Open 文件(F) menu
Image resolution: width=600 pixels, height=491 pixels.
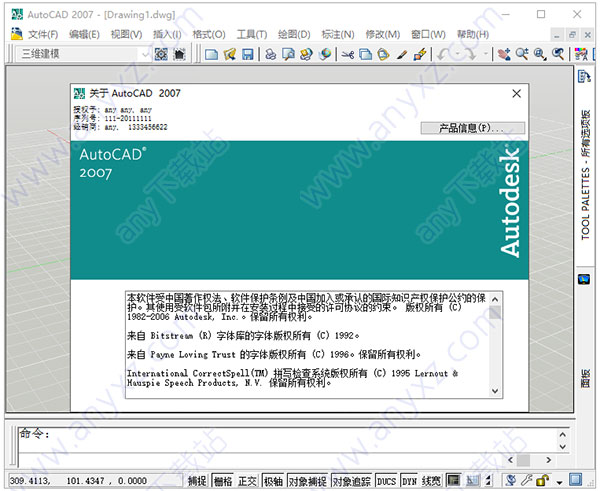(42, 35)
